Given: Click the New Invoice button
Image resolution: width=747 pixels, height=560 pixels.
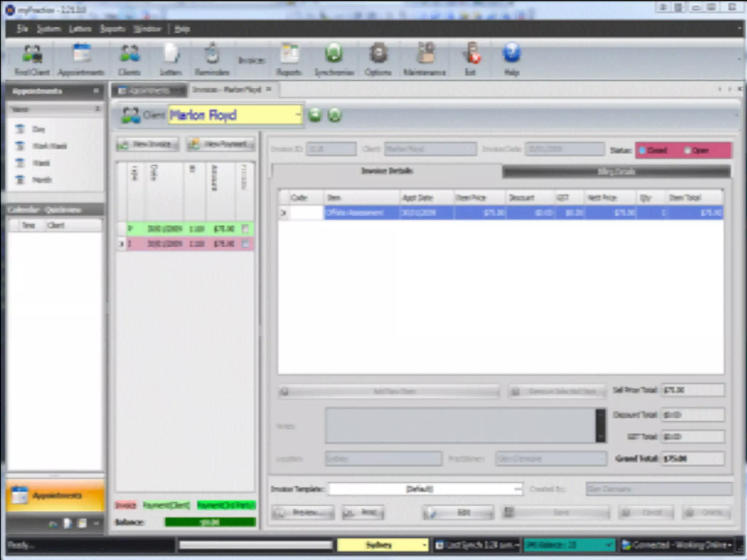Looking at the screenshot, I should (x=148, y=144).
